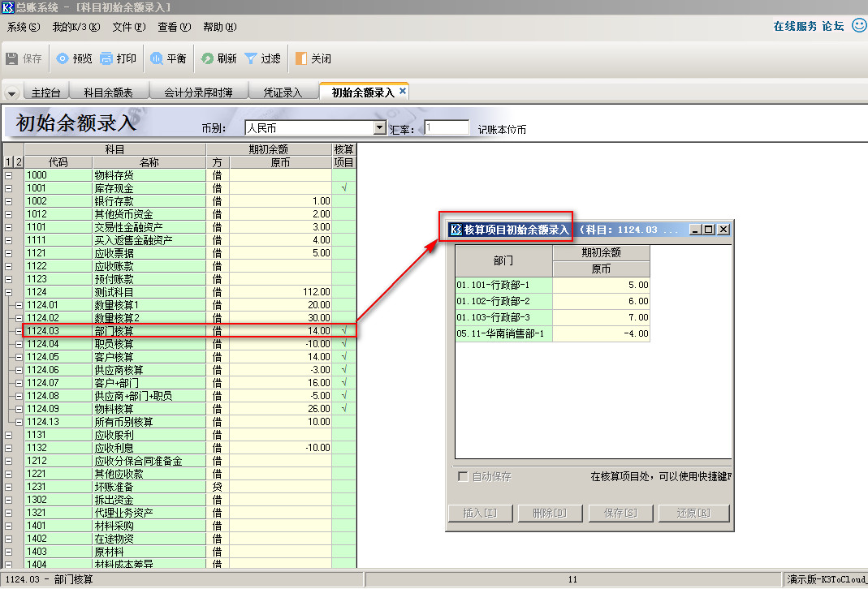
Task: Click the 插入[I] button in dialog
Action: pos(479,513)
